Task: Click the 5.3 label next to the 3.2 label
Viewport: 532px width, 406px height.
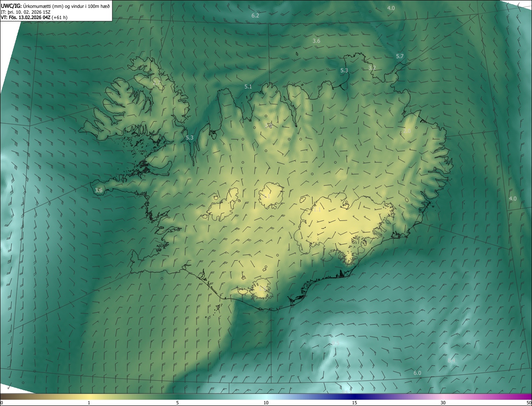Action: [x=344, y=71]
